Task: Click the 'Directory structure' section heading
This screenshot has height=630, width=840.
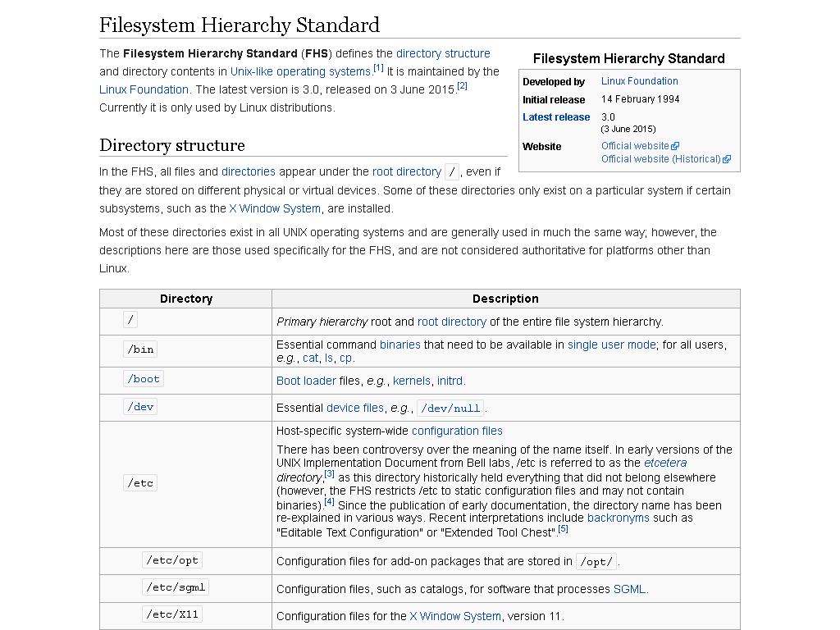Action: point(172,145)
